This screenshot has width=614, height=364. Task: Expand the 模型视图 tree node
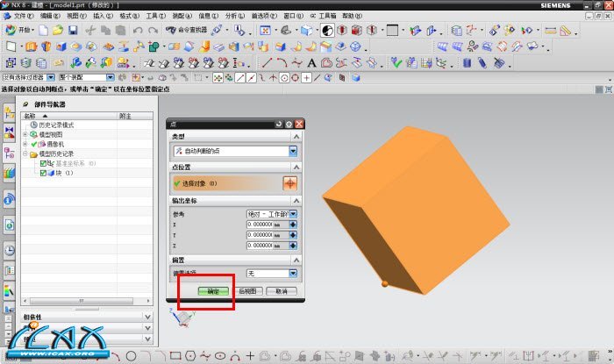[x=26, y=134]
